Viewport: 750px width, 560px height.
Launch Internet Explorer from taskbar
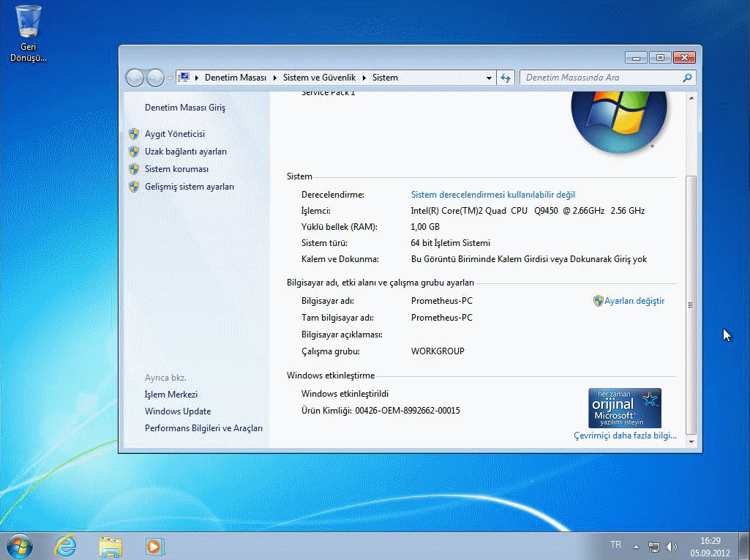coord(66,546)
